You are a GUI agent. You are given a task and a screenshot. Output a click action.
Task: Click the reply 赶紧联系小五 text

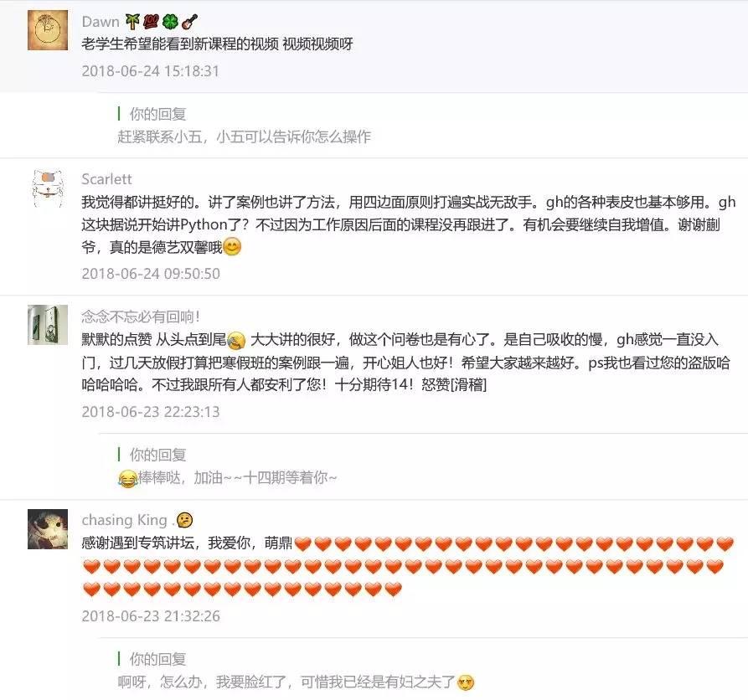(x=245, y=136)
